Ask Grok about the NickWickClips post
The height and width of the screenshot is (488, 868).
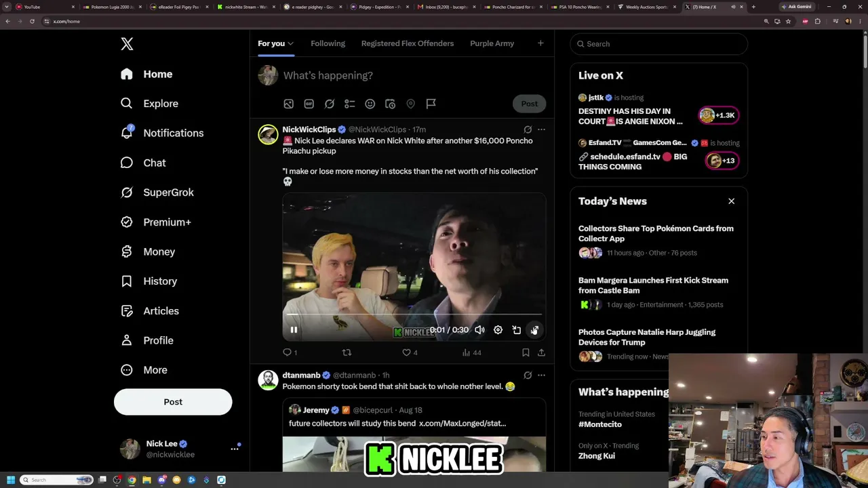click(528, 129)
